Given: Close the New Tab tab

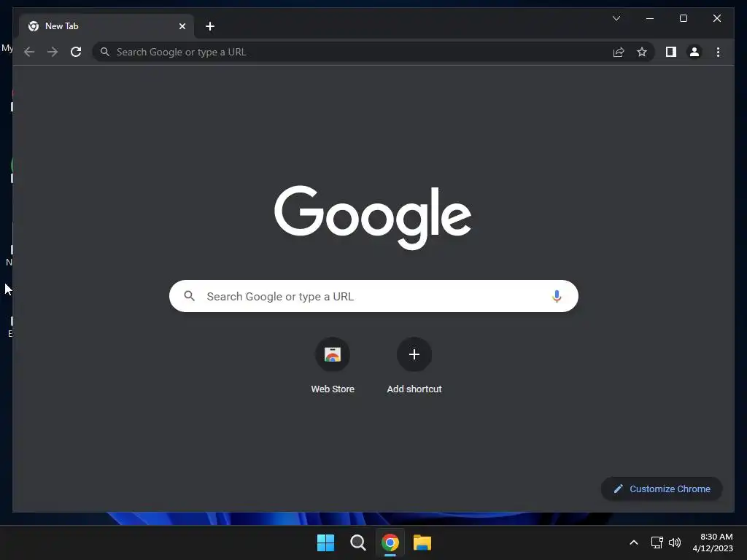Looking at the screenshot, I should click(x=182, y=26).
